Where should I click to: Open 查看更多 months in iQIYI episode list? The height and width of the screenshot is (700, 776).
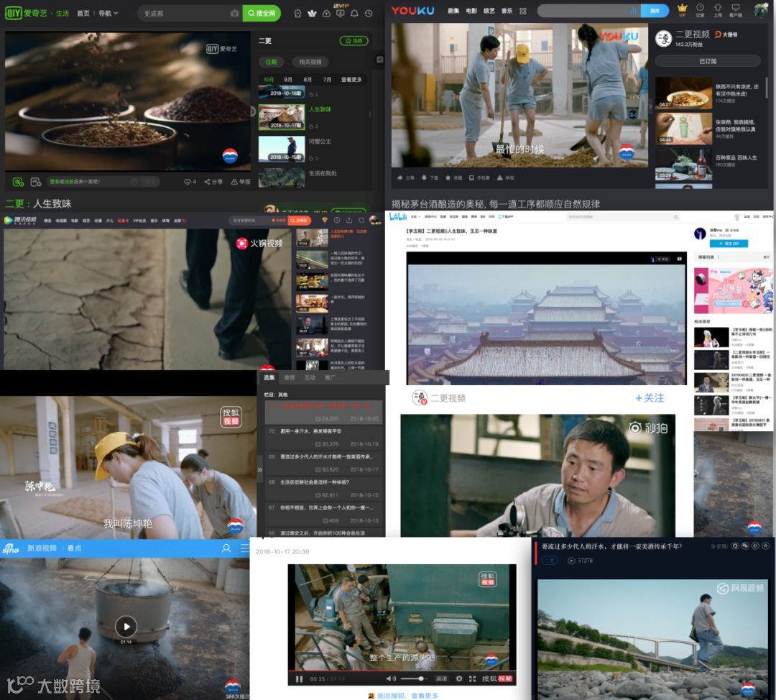tap(351, 79)
